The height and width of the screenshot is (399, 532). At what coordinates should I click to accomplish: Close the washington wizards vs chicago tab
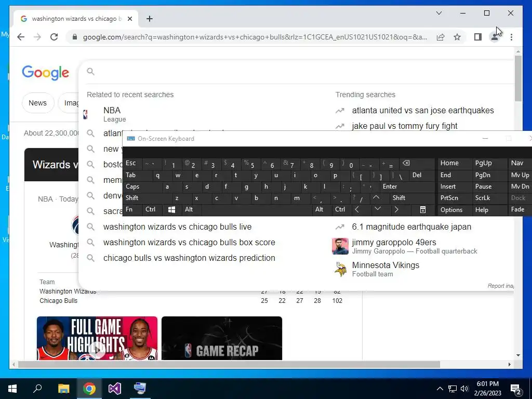click(129, 19)
